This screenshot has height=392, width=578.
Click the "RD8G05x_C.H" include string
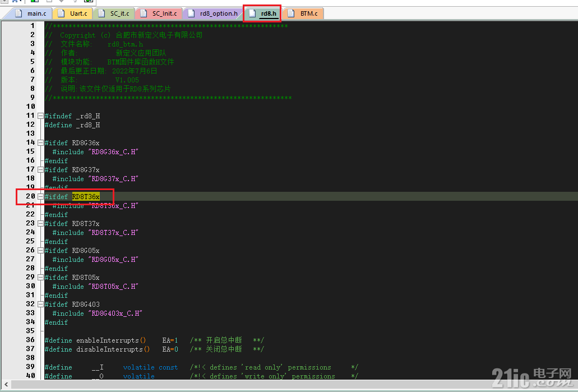click(113, 259)
